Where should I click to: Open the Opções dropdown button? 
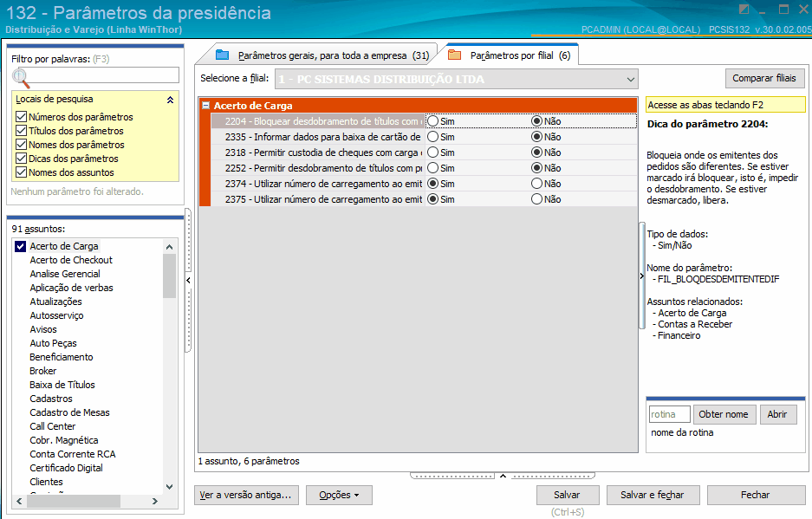pos(339,495)
